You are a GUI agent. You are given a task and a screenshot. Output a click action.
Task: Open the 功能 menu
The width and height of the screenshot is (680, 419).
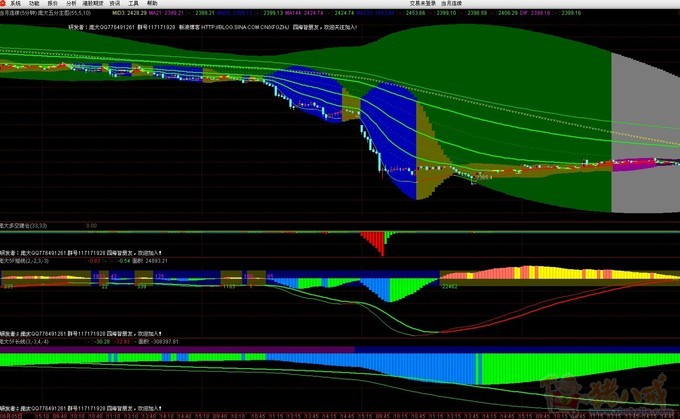[34, 3]
